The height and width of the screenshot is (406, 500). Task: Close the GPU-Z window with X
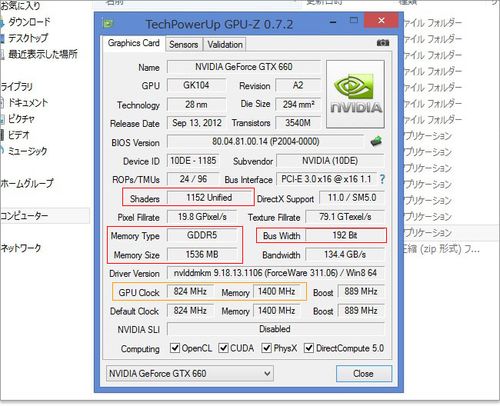(x=381, y=21)
